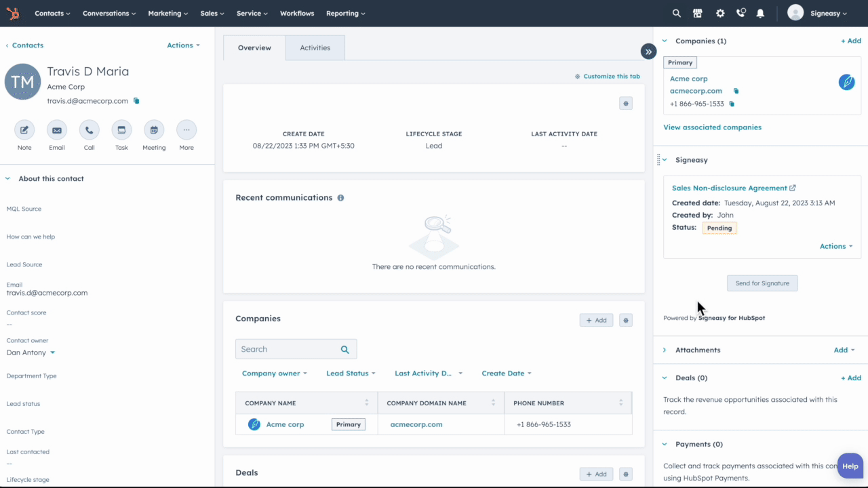This screenshot has width=868, height=488.
Task: Open the notifications bell
Action: pyautogui.click(x=760, y=13)
